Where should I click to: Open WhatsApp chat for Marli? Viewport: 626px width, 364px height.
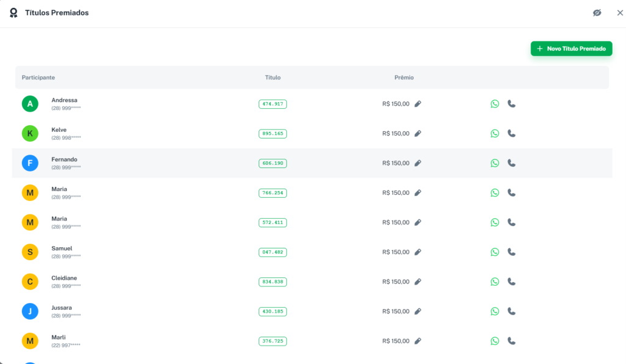coord(495,341)
